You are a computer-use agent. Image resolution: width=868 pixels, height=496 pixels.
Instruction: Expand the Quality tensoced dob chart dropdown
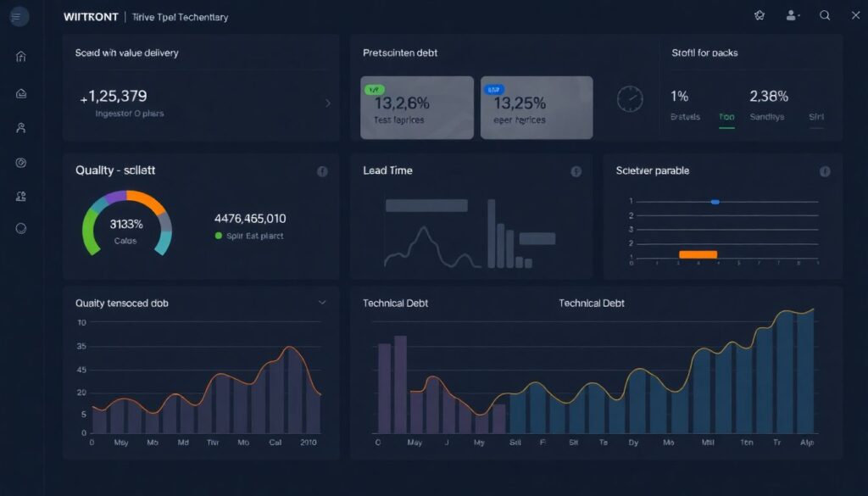click(x=322, y=303)
